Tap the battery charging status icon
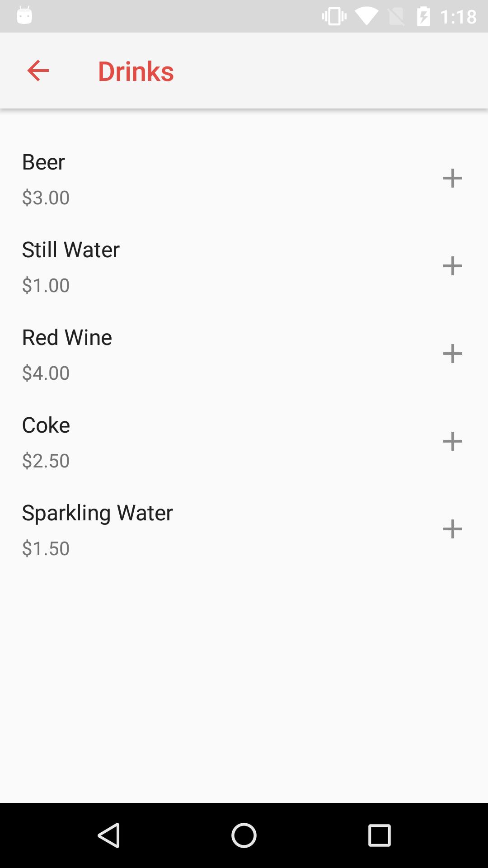Image resolution: width=488 pixels, height=868 pixels. click(x=423, y=17)
